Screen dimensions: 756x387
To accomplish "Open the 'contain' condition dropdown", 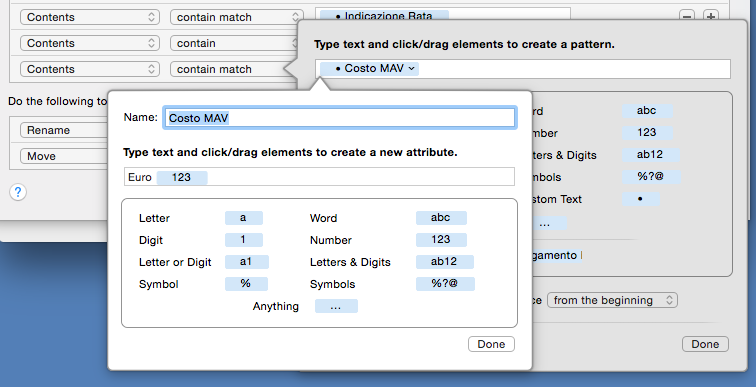I will pos(235,43).
